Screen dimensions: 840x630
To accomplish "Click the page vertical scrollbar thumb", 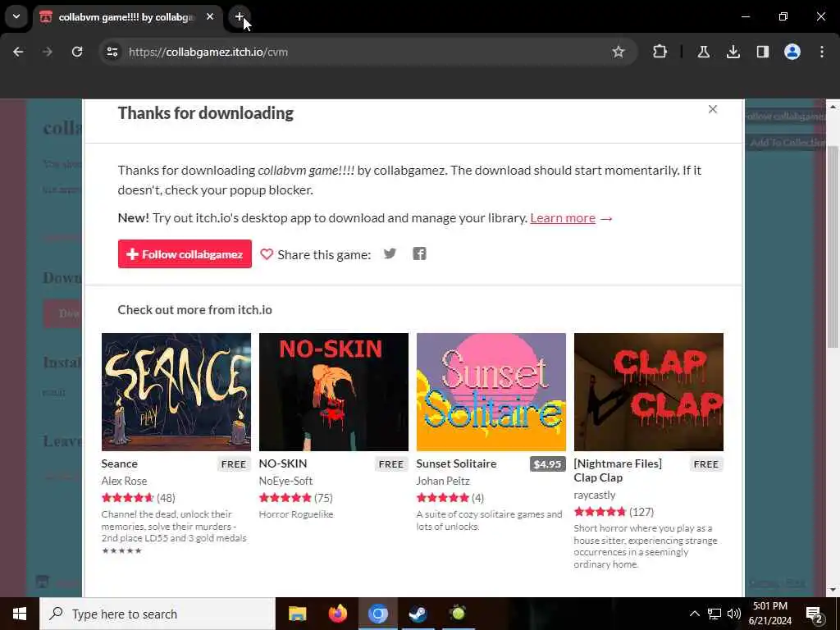I will (x=833, y=246).
